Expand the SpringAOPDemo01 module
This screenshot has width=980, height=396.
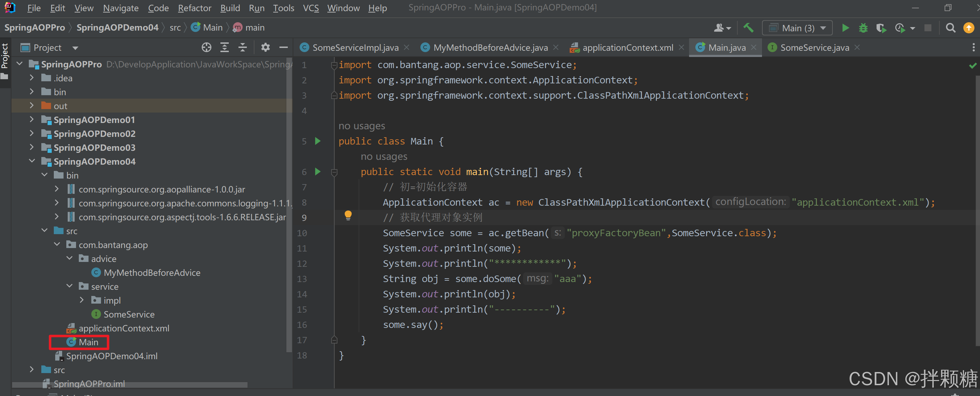(32, 119)
